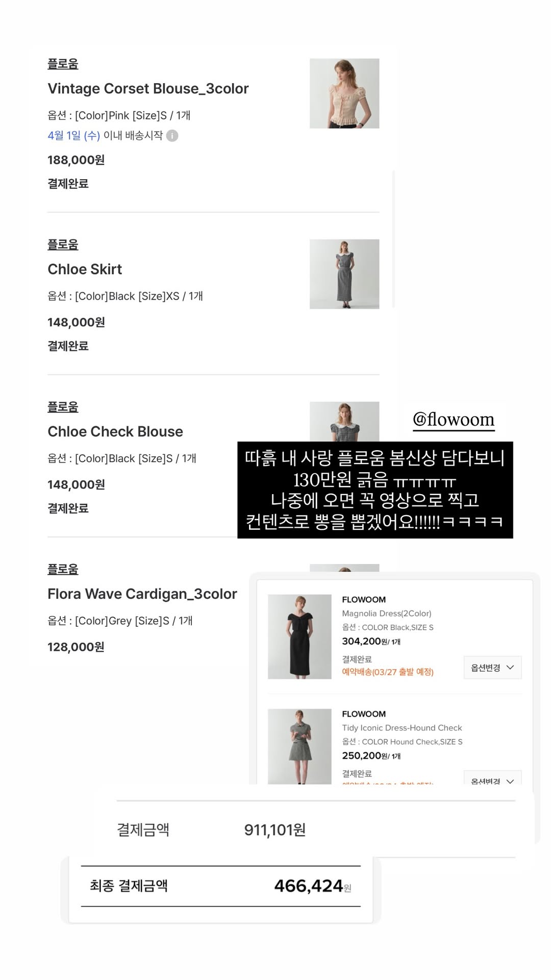Expand 옵션변경 dropdown for Magnolia Dress
This screenshot has height=980, width=551.
[x=492, y=668]
